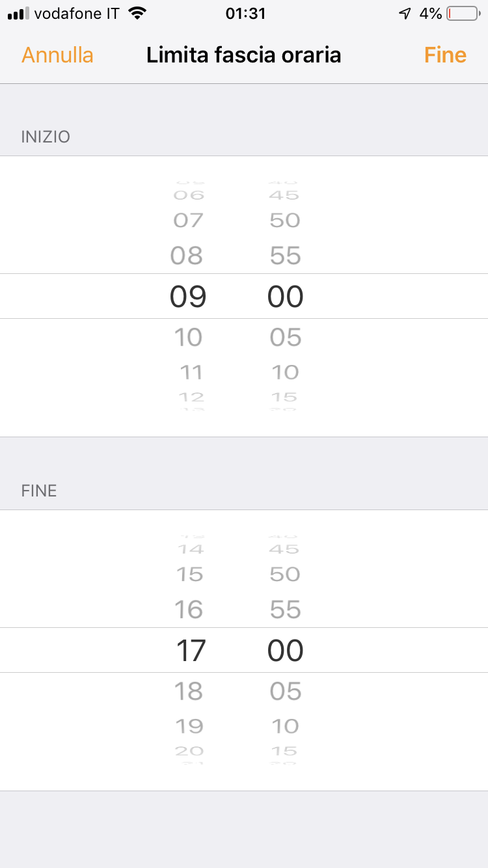
Task: Select hour 19 in Fine picker
Action: pos(189,726)
